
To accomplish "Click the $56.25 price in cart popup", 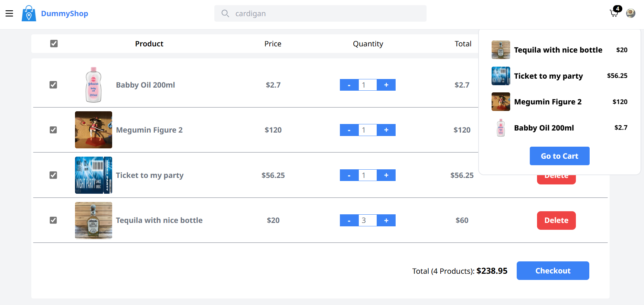I will (x=617, y=76).
